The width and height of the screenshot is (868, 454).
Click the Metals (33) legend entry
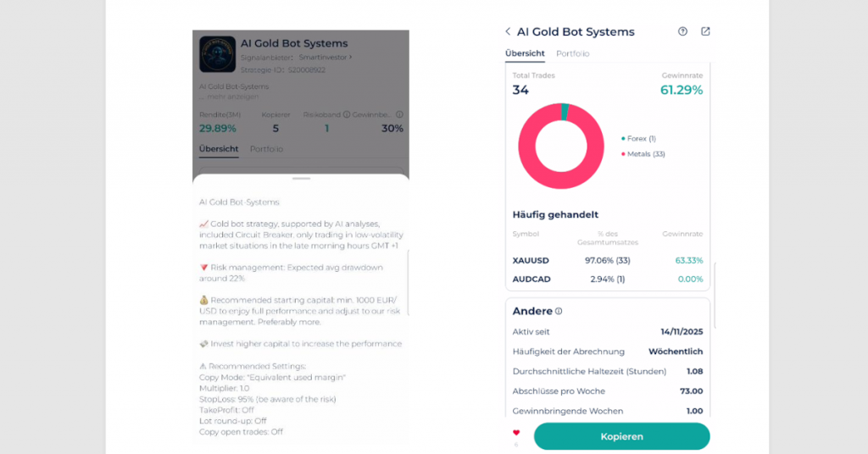[643, 153]
